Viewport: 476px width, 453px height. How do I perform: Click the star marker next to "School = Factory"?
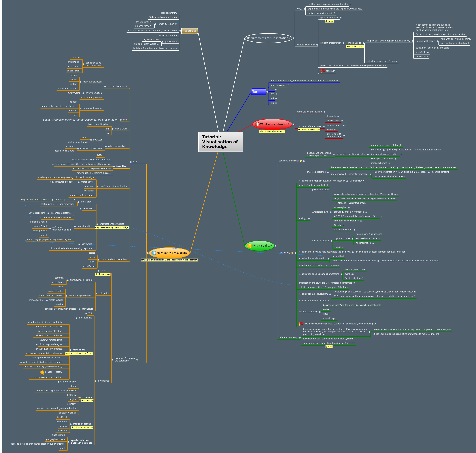pyautogui.click(x=42, y=372)
